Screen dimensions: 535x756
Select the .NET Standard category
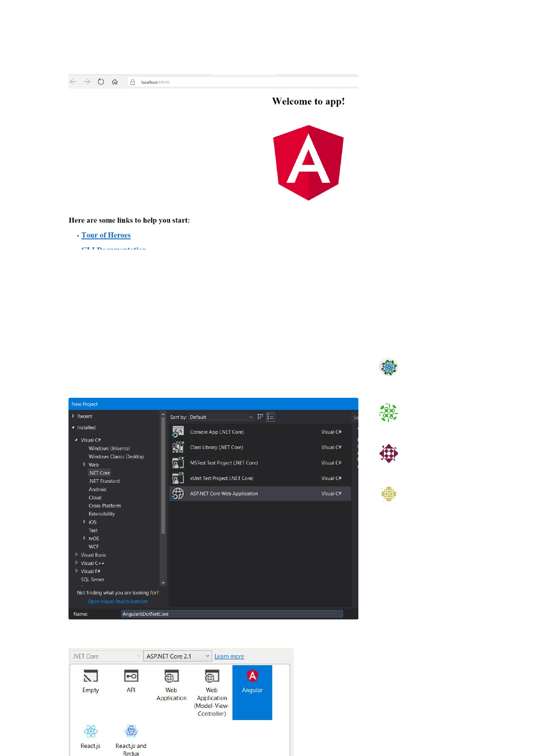[104, 481]
